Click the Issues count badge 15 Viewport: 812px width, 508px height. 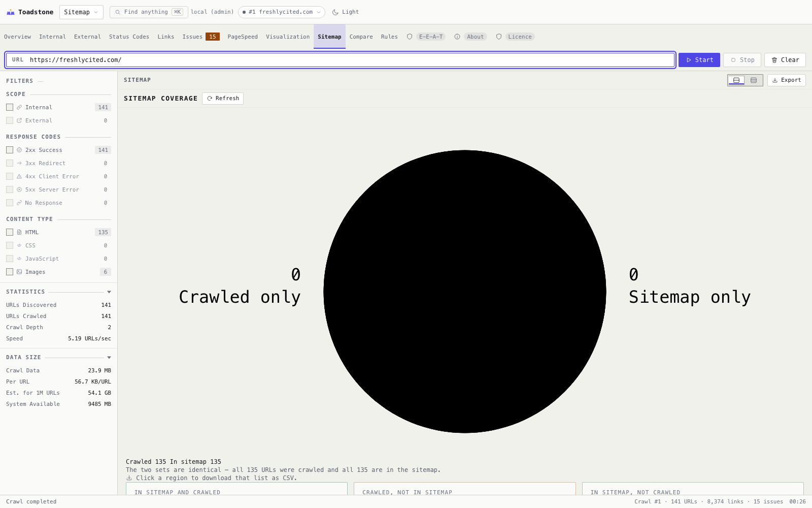[x=213, y=37]
